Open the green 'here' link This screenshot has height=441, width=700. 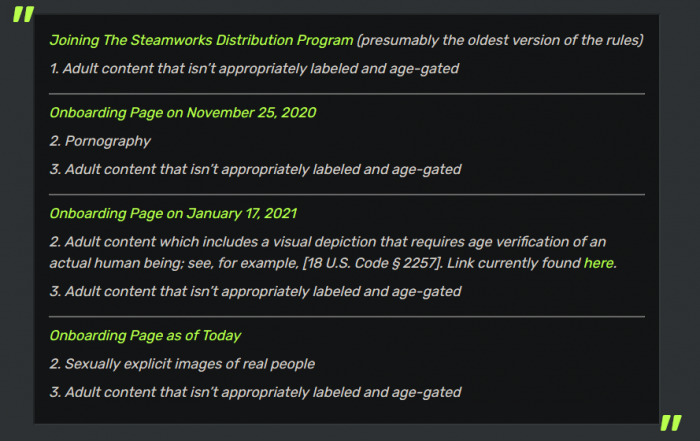(x=599, y=263)
